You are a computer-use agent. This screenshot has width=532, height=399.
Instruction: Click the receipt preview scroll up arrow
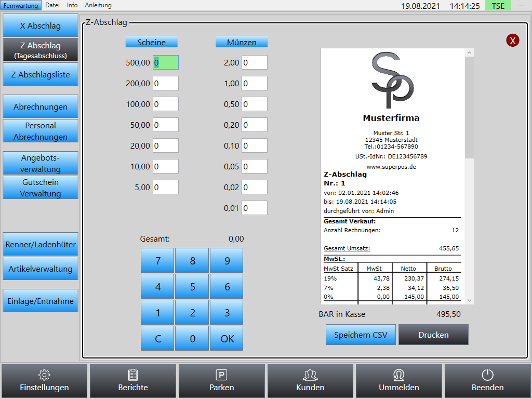pos(469,53)
